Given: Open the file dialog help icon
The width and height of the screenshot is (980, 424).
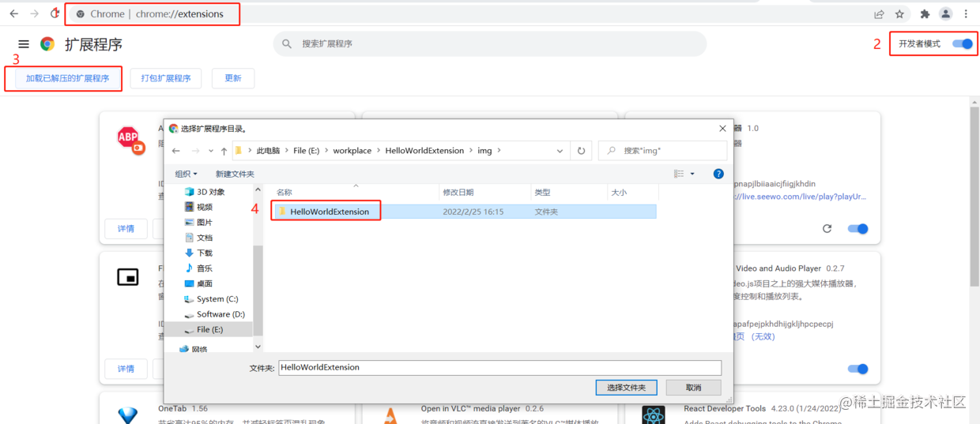Looking at the screenshot, I should 718,174.
